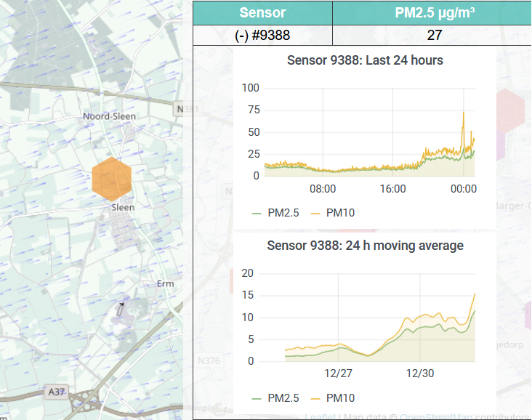This screenshot has width=532, height=420.
Task: Click the small arrow marker below Erm
Action: click(x=121, y=307)
